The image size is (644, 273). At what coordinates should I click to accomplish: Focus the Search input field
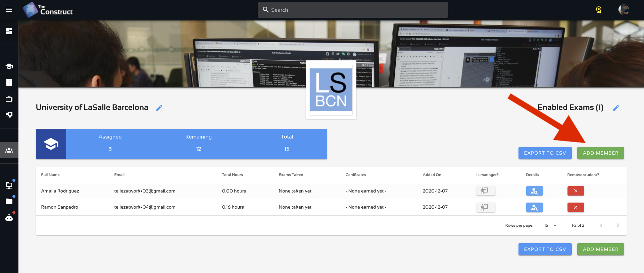(x=353, y=10)
